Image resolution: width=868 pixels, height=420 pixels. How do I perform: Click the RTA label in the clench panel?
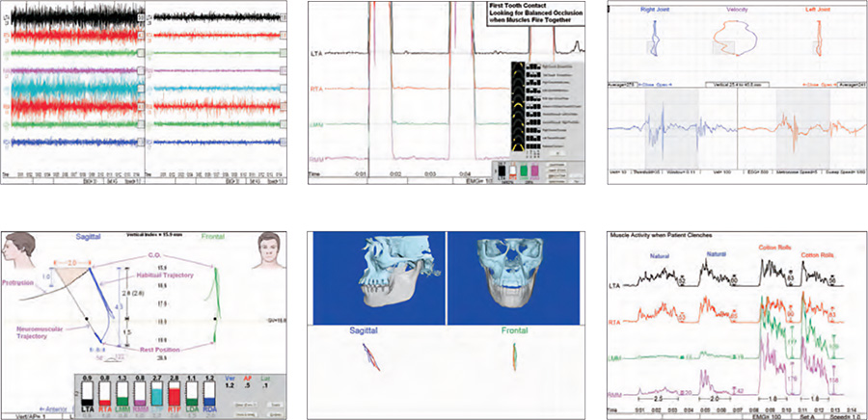click(x=615, y=324)
